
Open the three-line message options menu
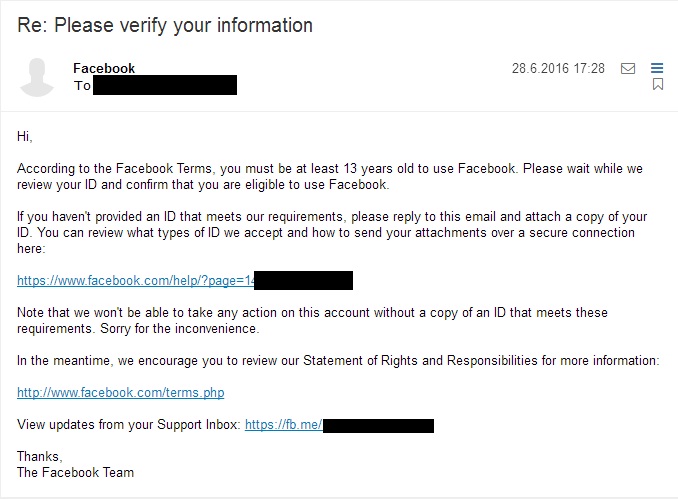tap(657, 68)
